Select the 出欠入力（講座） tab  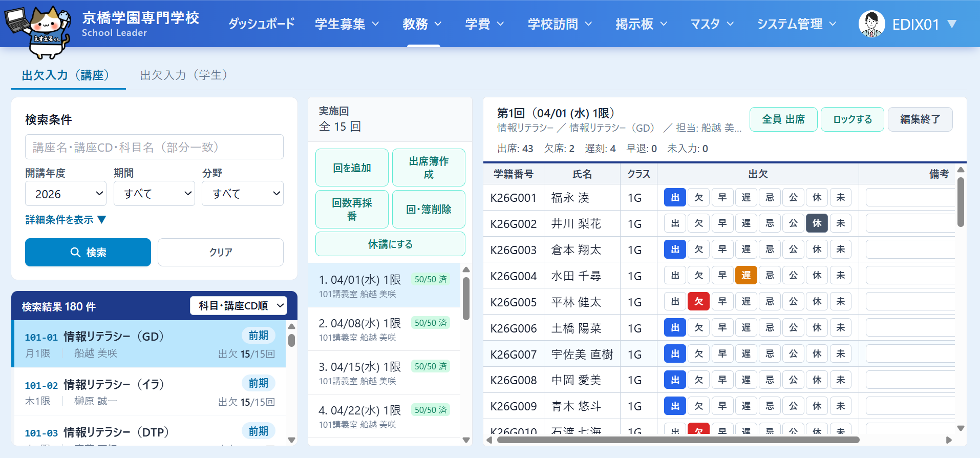pyautogui.click(x=68, y=75)
